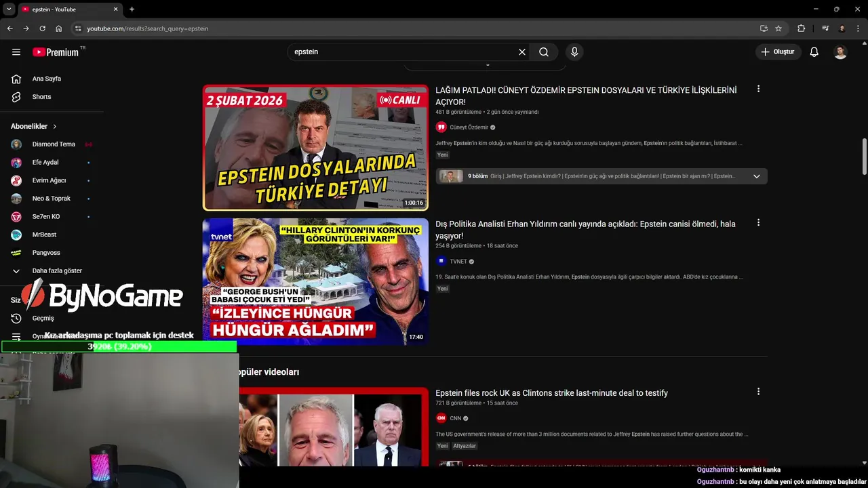Clear the search box with the X icon

[522, 52]
